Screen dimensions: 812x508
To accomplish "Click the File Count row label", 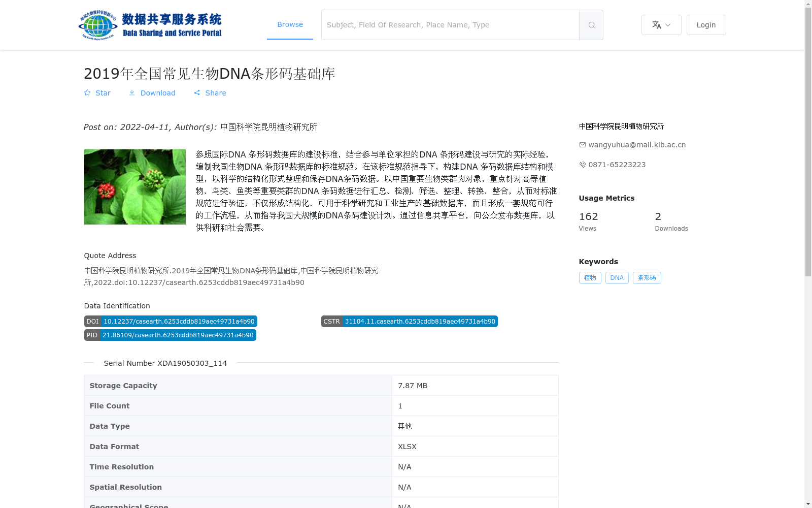I will click(110, 406).
